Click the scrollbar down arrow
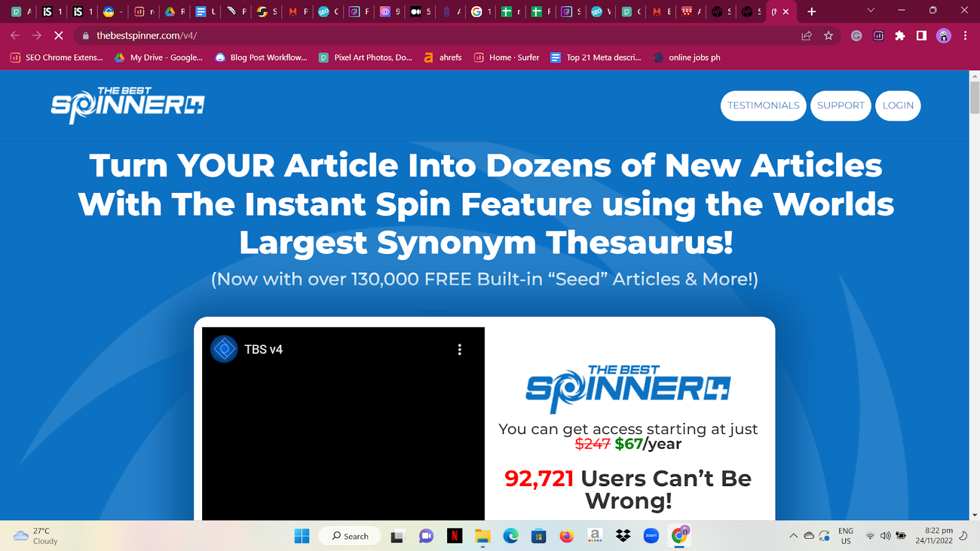The height and width of the screenshot is (551, 980). [974, 515]
